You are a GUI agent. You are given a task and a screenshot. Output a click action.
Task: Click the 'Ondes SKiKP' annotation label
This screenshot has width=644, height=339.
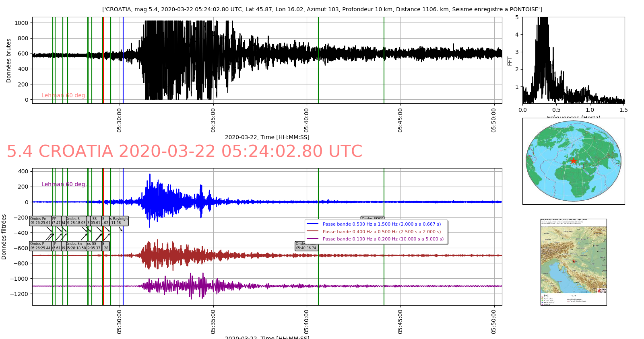[372, 219]
